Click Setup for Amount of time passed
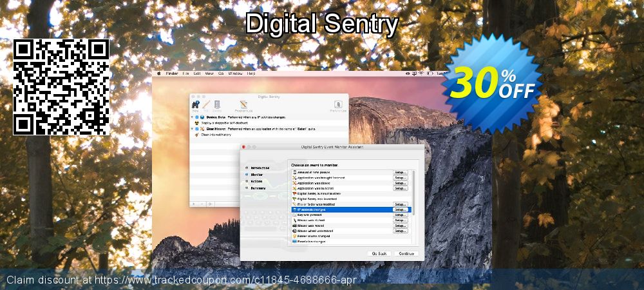The image size is (644, 290). 400,173
